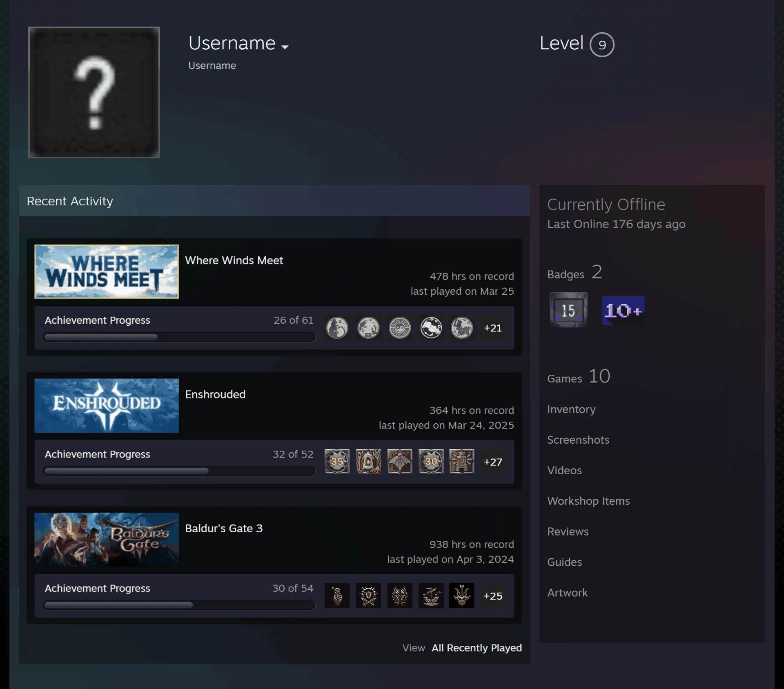Open the Inventory page

pos(571,409)
